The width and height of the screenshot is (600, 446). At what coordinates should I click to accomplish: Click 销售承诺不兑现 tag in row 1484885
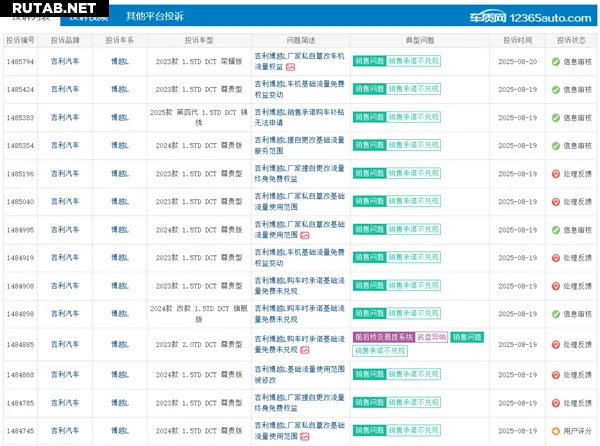380,351
